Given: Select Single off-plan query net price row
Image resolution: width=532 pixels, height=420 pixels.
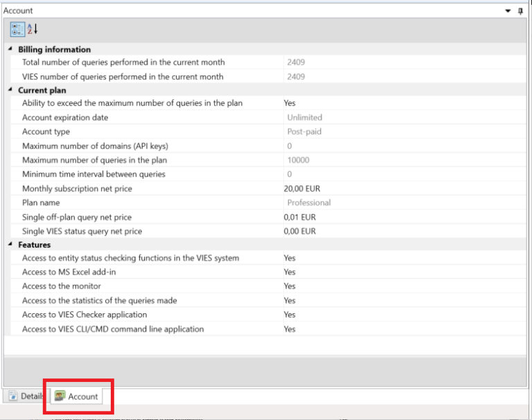Looking at the screenshot, I should coord(76,217).
